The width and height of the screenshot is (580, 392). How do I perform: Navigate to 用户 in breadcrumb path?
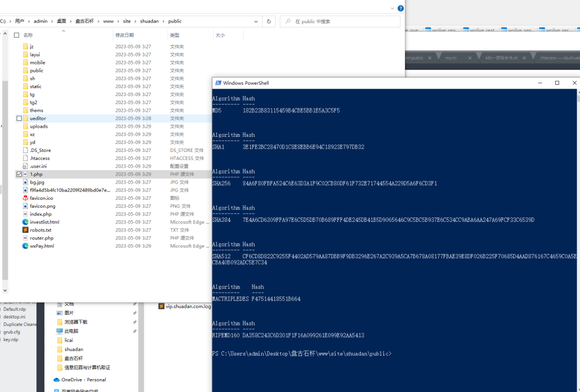pos(20,21)
